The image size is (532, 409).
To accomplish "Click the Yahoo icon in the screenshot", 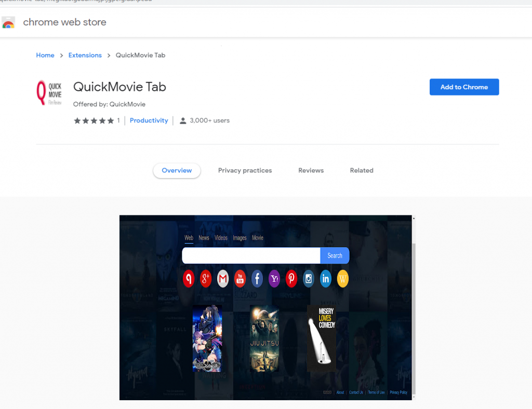I will pyautogui.click(x=274, y=279).
